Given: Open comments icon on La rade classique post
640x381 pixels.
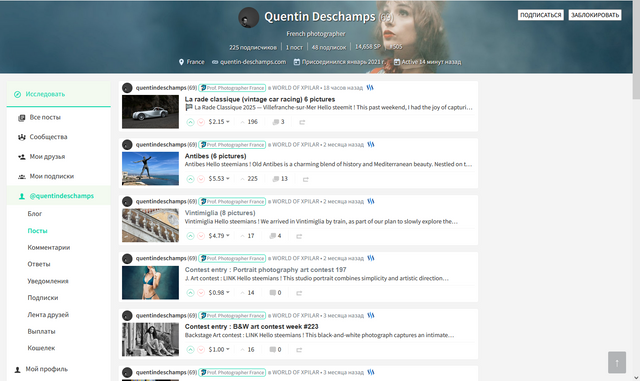Looking at the screenshot, I should [276, 122].
